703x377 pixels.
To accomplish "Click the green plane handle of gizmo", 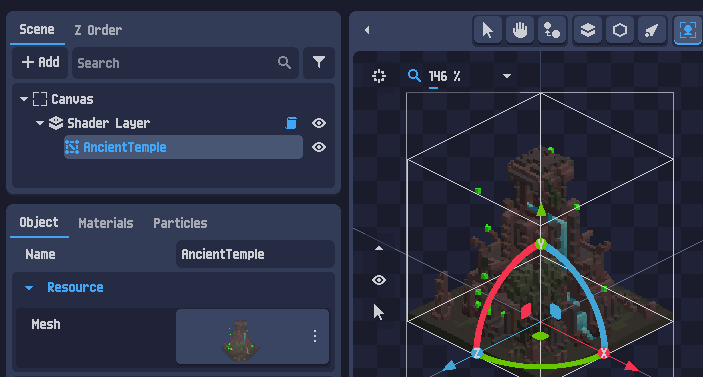I will pyautogui.click(x=541, y=336).
